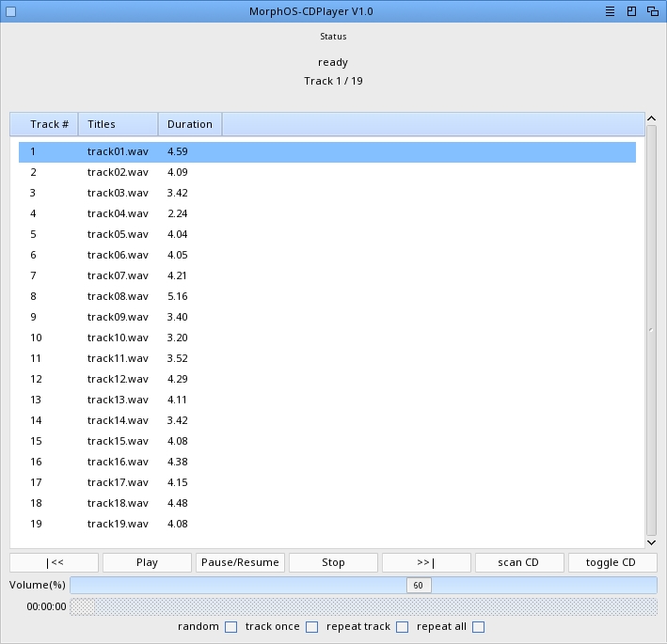Select track03.wav in the list

pyautogui.click(x=327, y=193)
